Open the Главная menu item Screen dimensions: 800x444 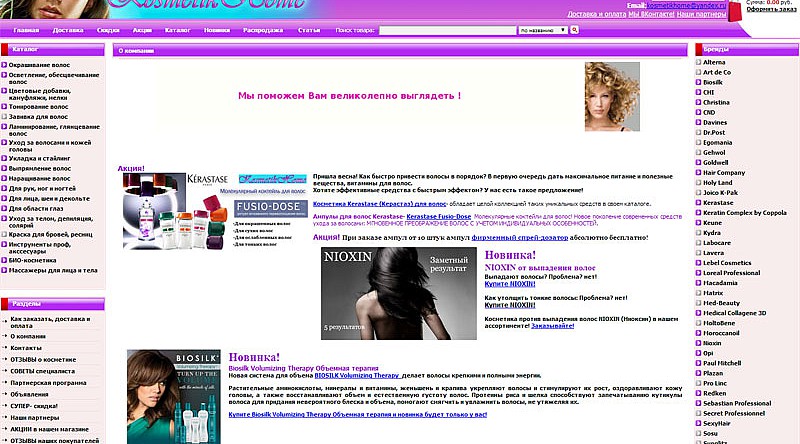click(x=27, y=31)
